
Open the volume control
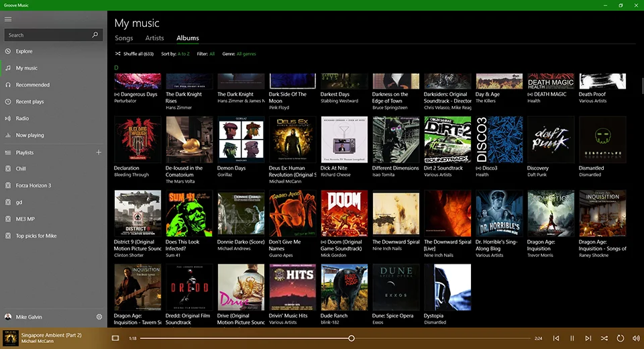[637, 338]
